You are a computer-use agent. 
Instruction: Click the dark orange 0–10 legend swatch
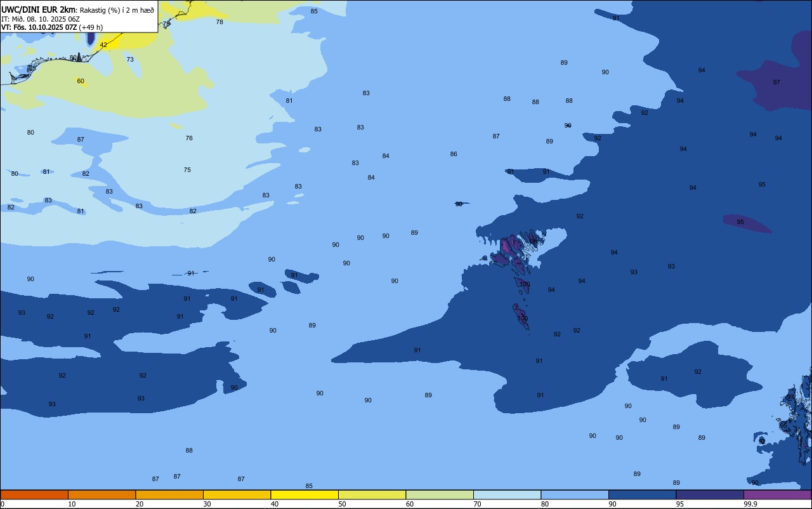(x=34, y=494)
